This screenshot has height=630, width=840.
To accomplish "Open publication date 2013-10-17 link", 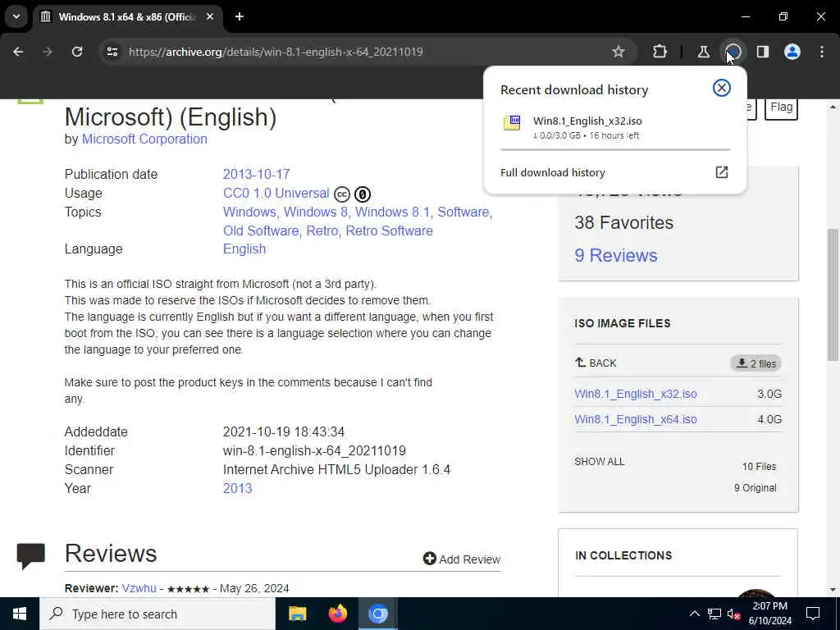I will [256, 174].
